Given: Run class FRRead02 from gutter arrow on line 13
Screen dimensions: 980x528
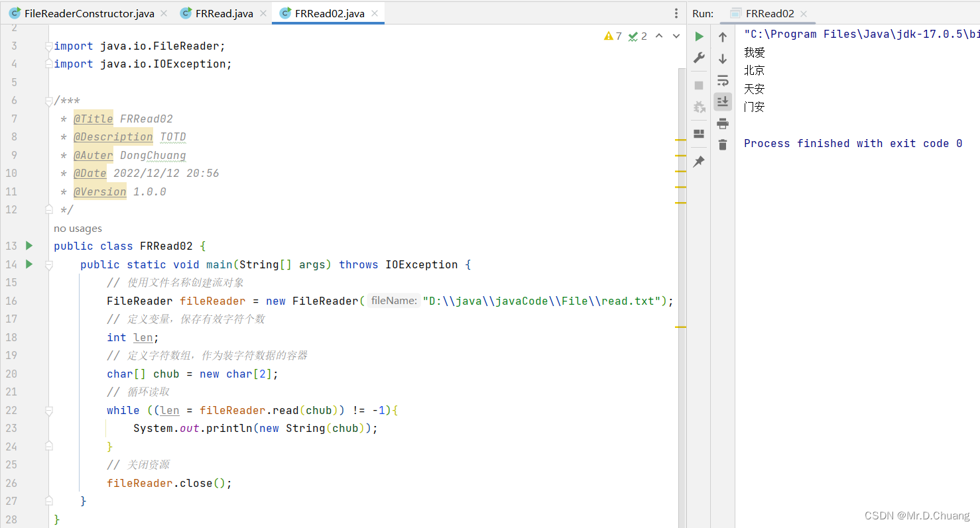Looking at the screenshot, I should 29,246.
